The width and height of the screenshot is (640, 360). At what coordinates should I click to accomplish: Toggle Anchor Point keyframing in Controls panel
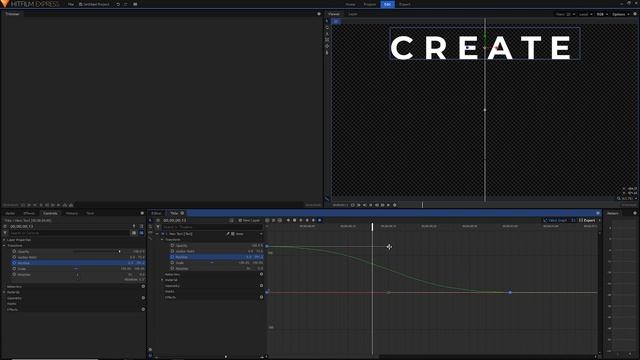click(14, 257)
